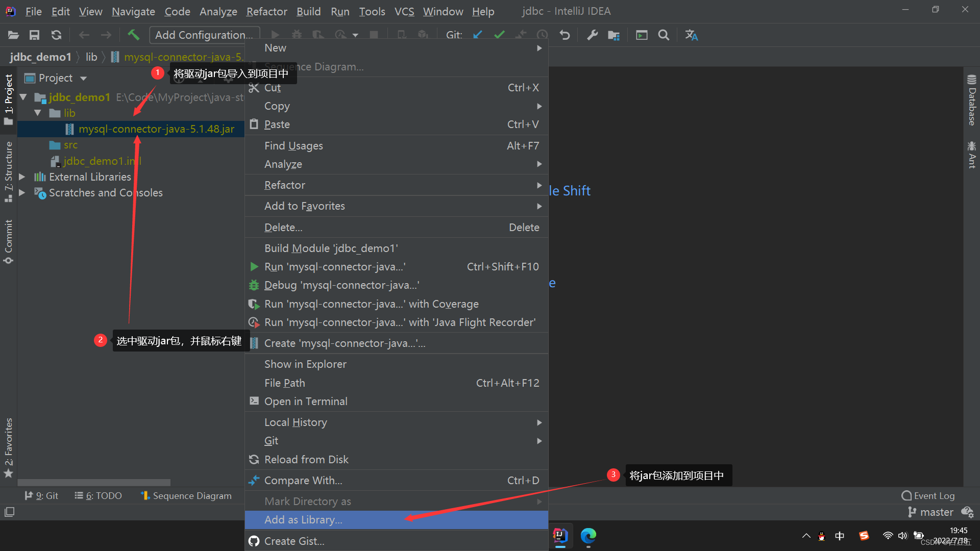Open the VCS menu
The height and width of the screenshot is (551, 980).
click(404, 11)
